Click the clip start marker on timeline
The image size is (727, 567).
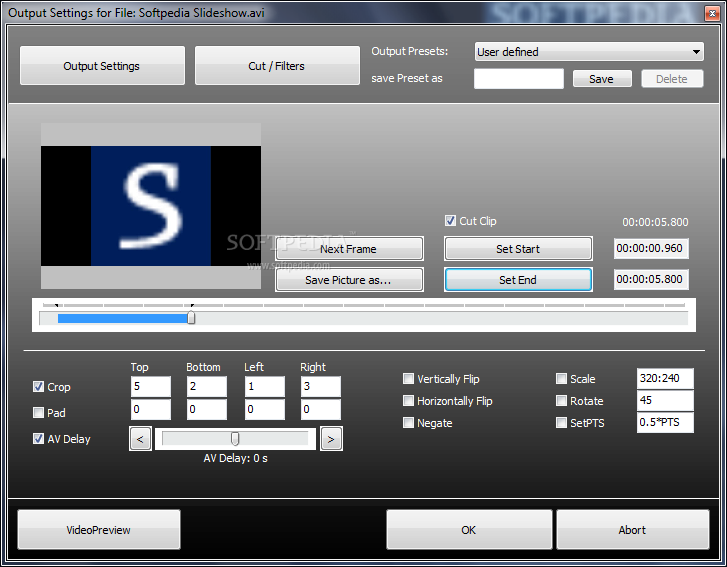[x=57, y=306]
